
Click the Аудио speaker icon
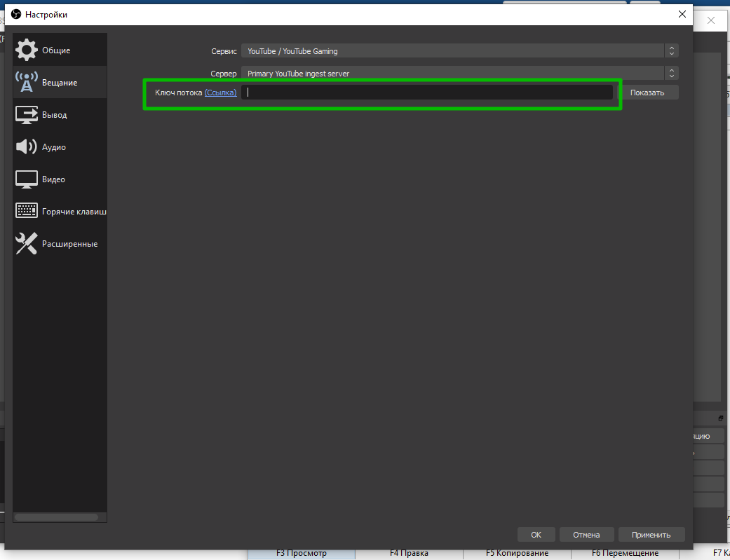click(27, 147)
